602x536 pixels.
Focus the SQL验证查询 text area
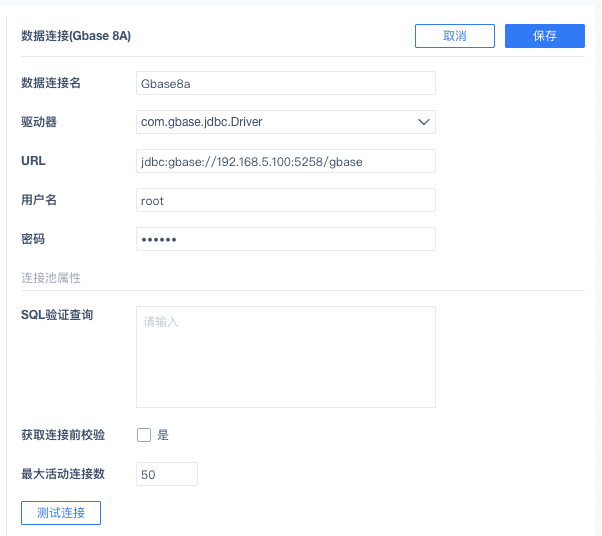[286, 357]
